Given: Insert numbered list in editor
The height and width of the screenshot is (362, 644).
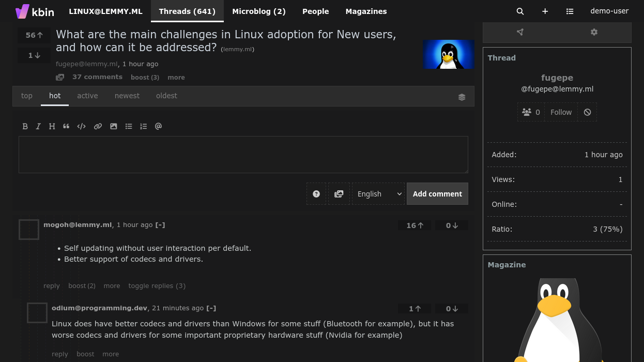Looking at the screenshot, I should point(144,126).
